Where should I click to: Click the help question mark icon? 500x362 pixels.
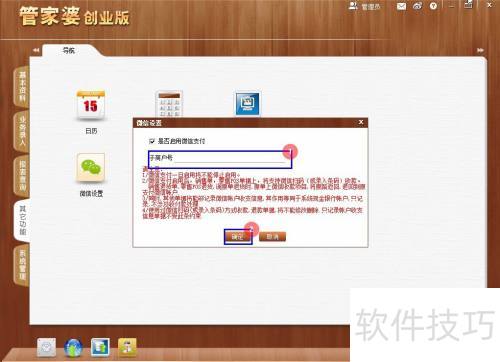433,6
